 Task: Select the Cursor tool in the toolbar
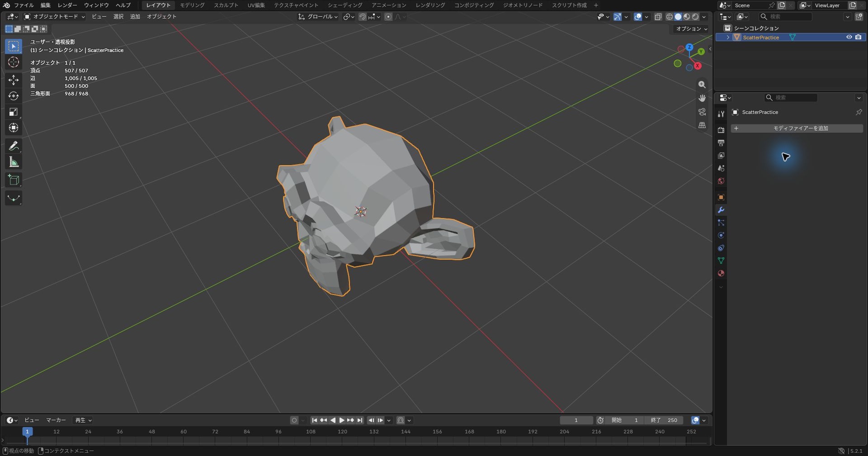[x=14, y=62]
